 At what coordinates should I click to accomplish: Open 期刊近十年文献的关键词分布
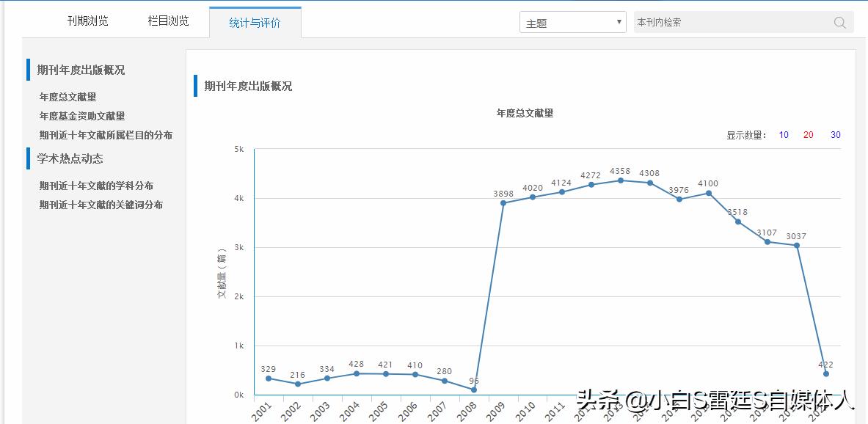(99, 204)
